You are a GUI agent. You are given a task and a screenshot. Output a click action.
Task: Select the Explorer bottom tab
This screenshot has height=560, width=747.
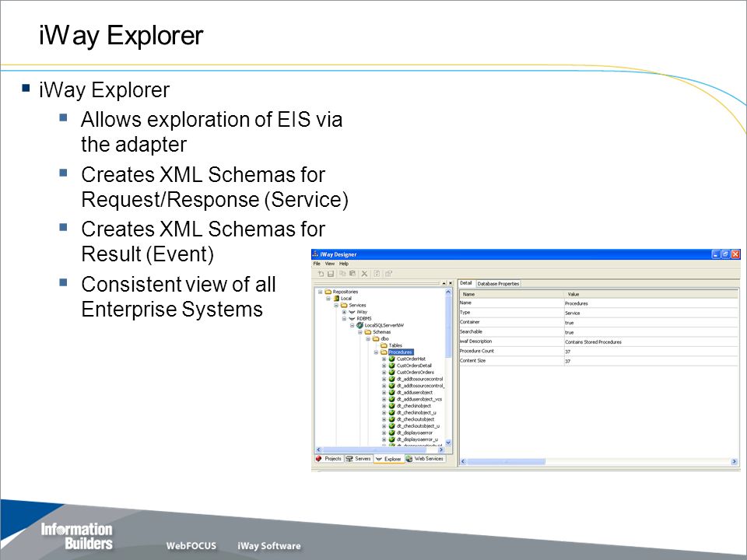click(388, 459)
